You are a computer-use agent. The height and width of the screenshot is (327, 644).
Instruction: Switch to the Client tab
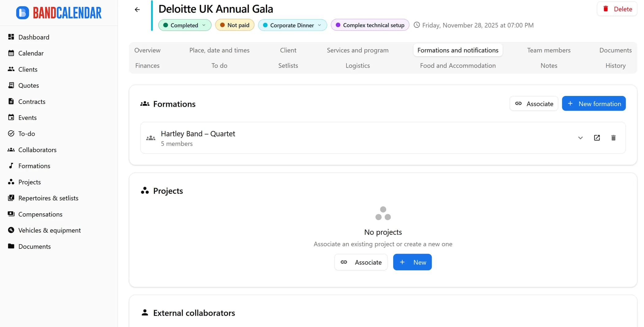(288, 50)
